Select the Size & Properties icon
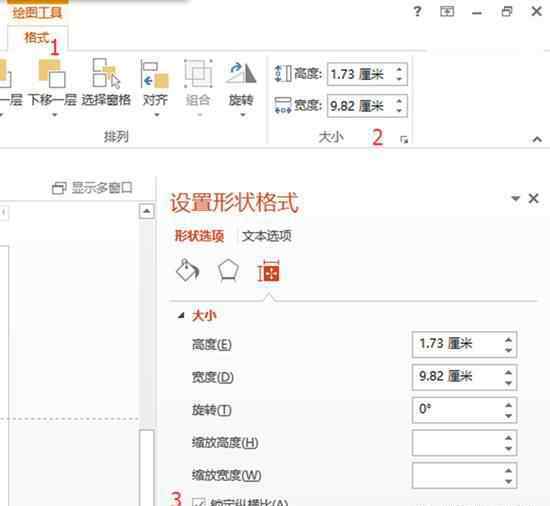The image size is (550, 506). point(268,272)
